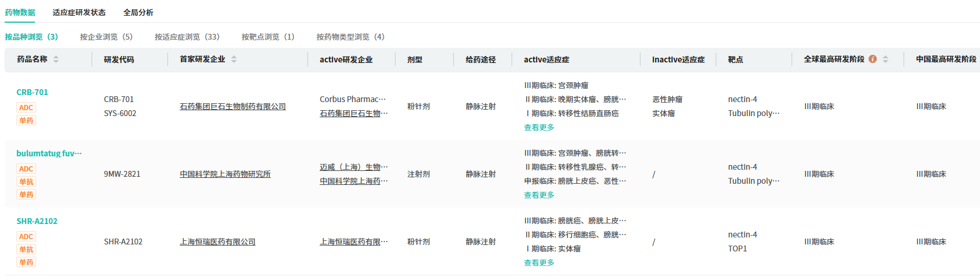Show the 按靶点浏览 (1) view
This screenshot has height=280, width=980.
coord(268,37)
